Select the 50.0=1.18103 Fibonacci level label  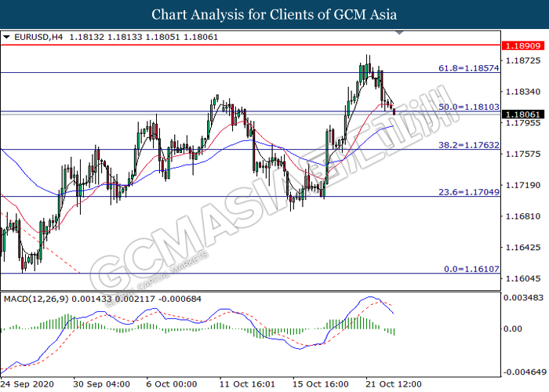point(469,107)
